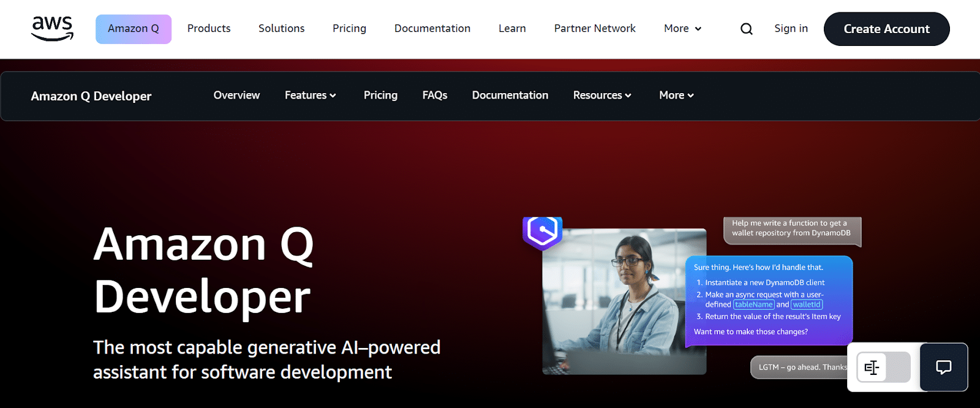
Task: Click the 'most capable generative AI-powered' subtitle
Action: (x=267, y=360)
